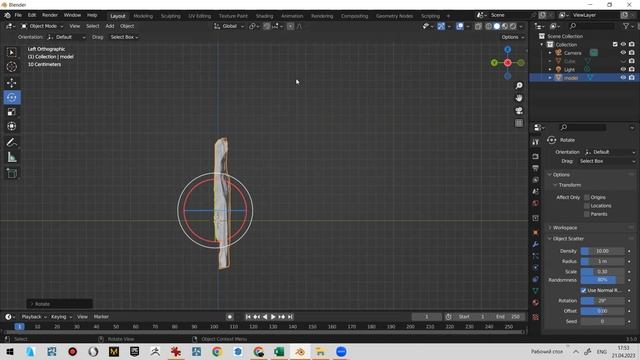The height and width of the screenshot is (360, 640).
Task: Click the blue Z axis on the navigation gizmo
Action: 507,50
